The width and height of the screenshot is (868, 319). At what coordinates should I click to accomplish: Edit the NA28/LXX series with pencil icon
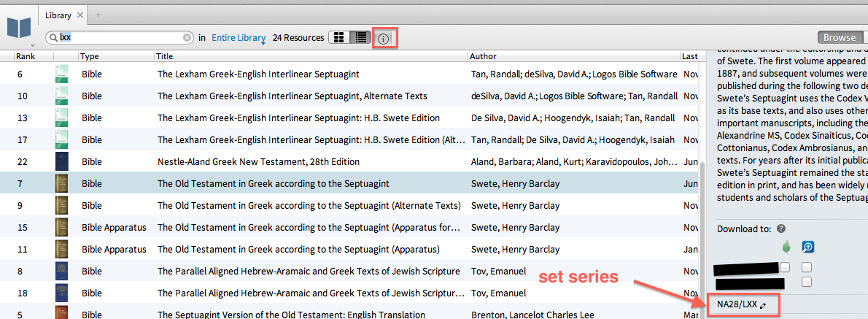tap(764, 304)
